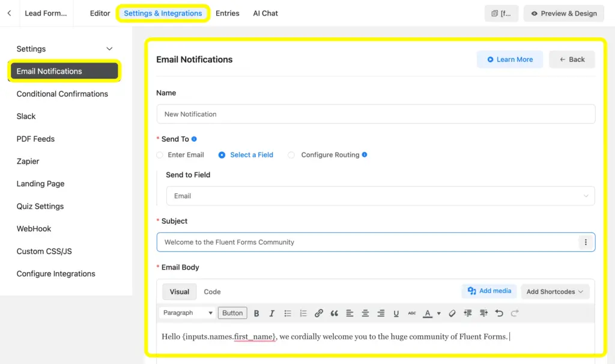
Task: Switch email body to Code mode
Action: [212, 291]
